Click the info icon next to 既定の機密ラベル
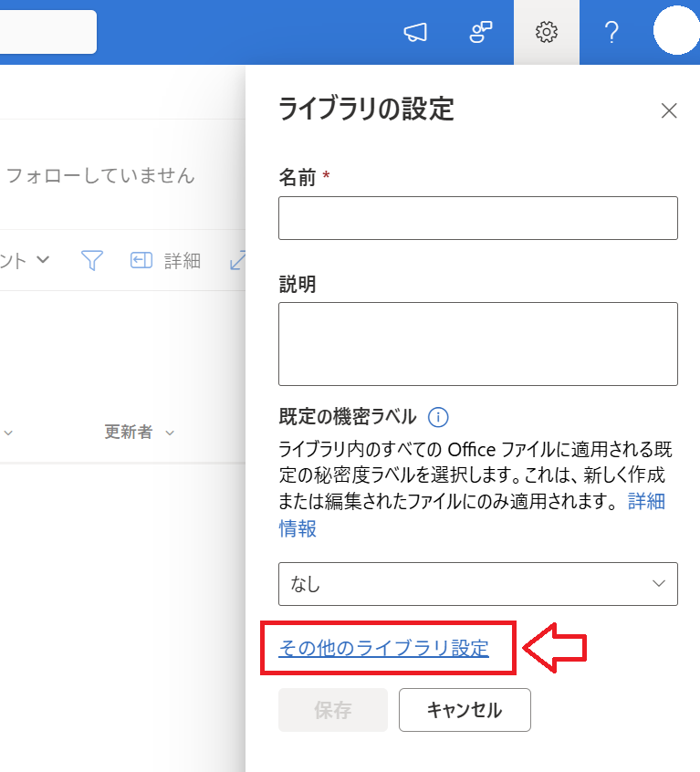Viewport: 700px width, 772px height. [x=438, y=417]
